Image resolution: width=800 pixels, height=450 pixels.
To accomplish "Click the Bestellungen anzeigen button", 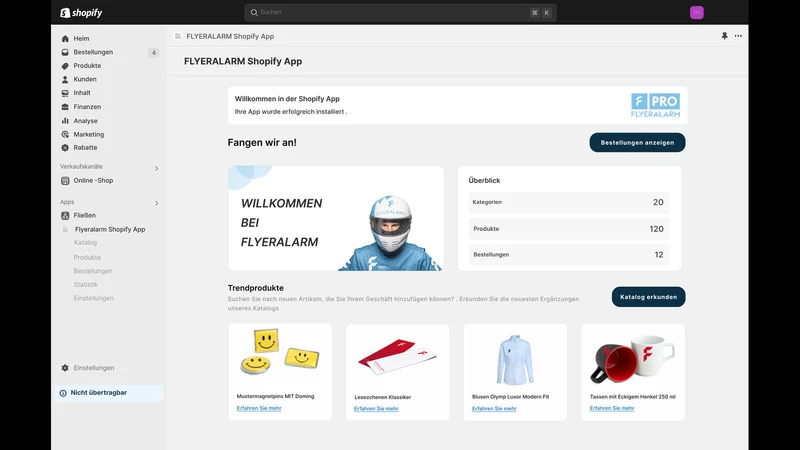I will click(x=637, y=142).
